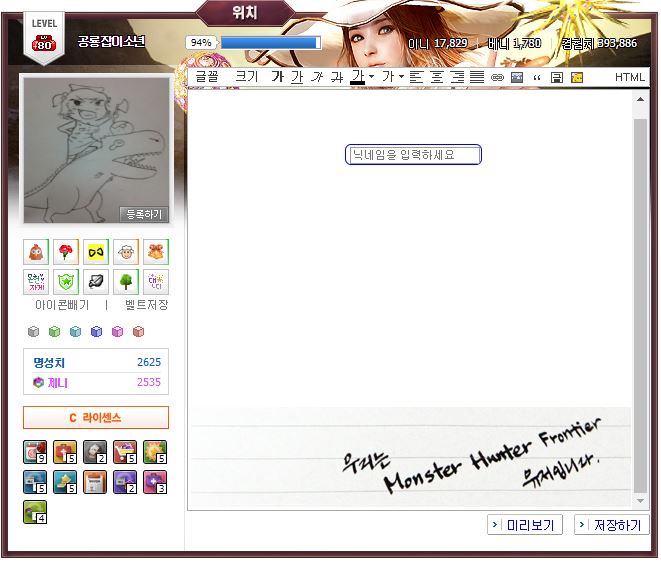This screenshot has width=661, height=567.
Task: Select the sheep face belt icon
Action: click(x=126, y=252)
